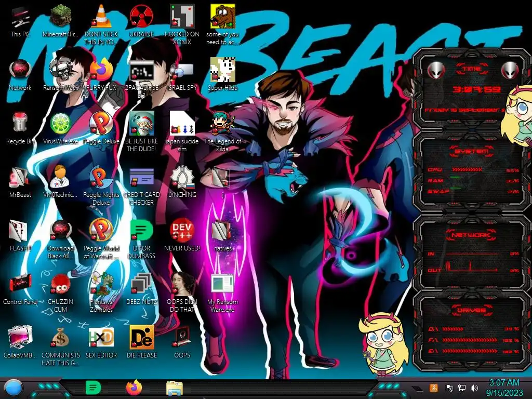Open D FOR DUMBASS green icon

tap(141, 230)
